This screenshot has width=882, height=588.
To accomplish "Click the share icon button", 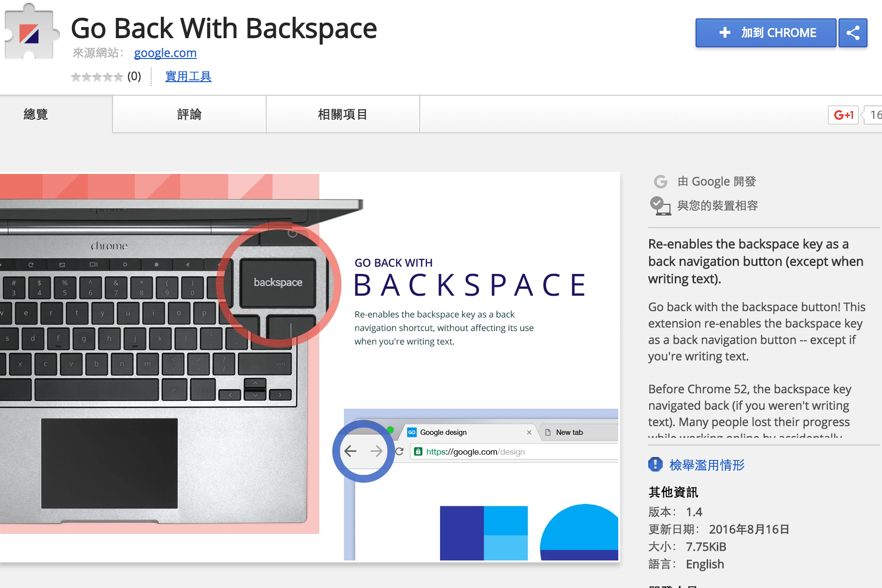I will point(853,33).
